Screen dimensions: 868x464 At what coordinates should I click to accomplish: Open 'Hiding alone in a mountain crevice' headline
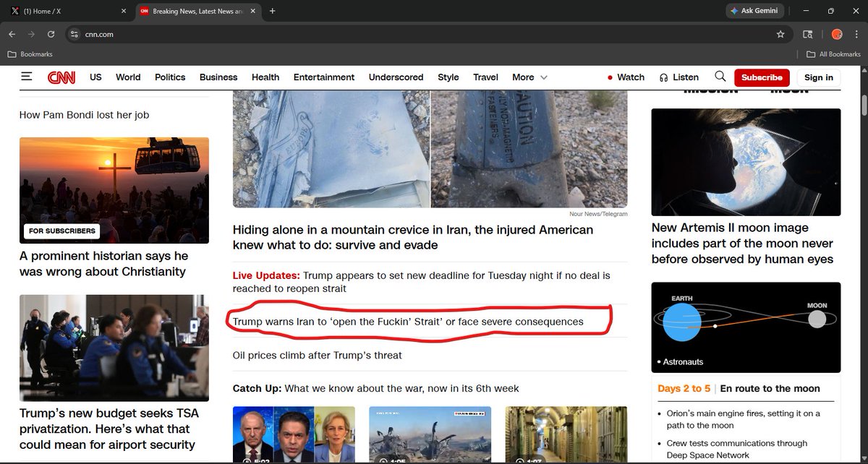pyautogui.click(x=413, y=237)
